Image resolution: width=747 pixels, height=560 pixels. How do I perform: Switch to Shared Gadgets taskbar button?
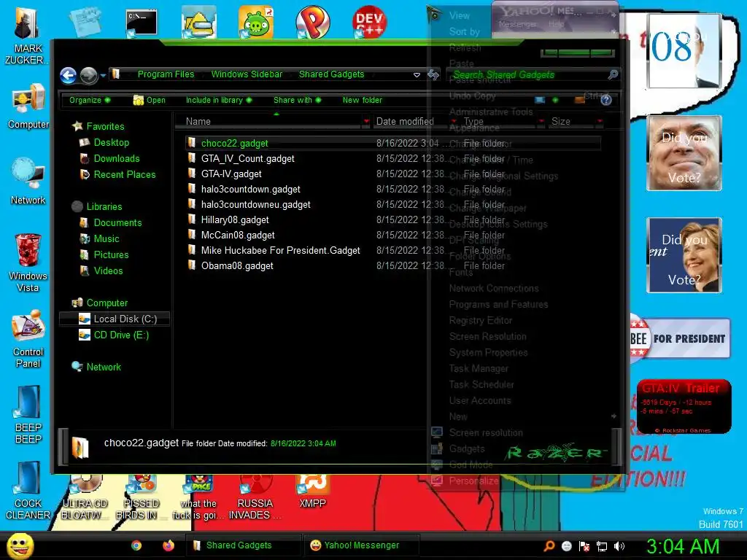tap(244, 545)
